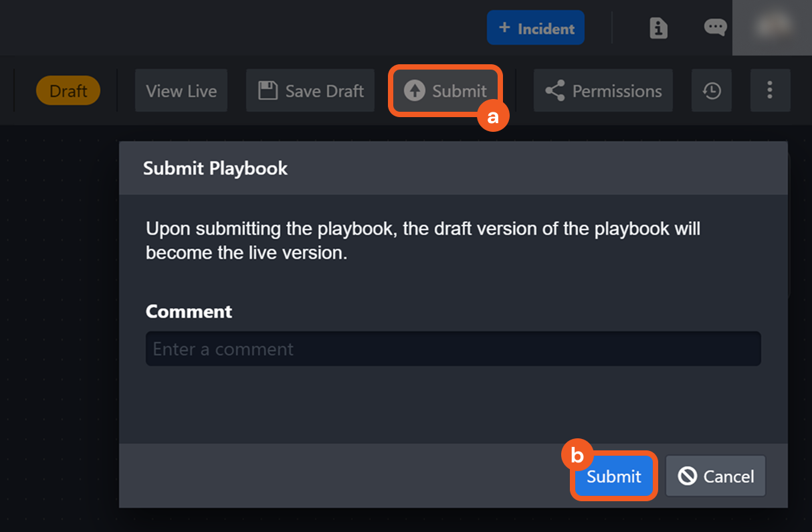Cancel the Submit Playbook dialog
This screenshot has height=532, width=812.
pos(716,476)
